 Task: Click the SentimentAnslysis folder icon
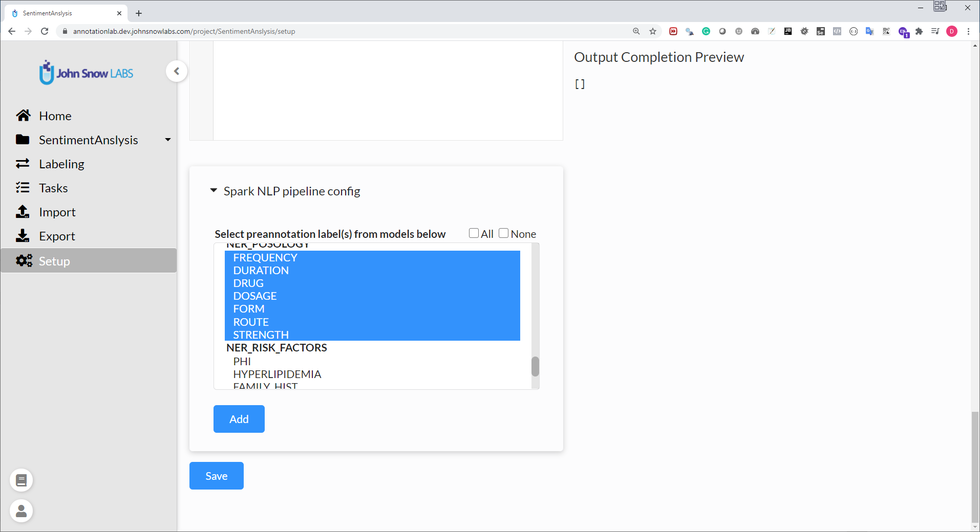[x=23, y=139]
